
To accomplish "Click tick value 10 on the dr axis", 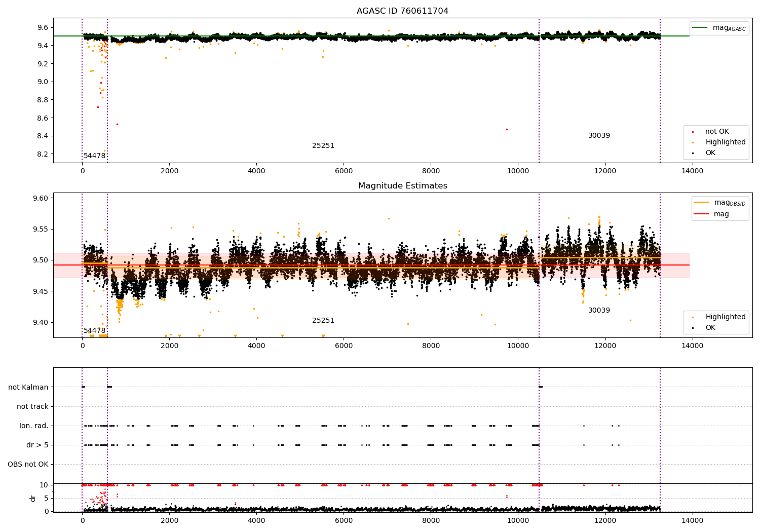I will click(44, 485).
